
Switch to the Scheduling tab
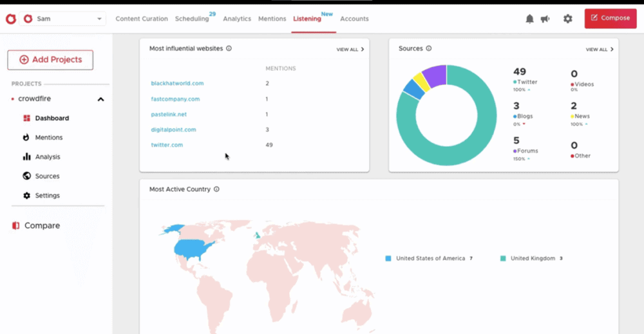pos(192,19)
